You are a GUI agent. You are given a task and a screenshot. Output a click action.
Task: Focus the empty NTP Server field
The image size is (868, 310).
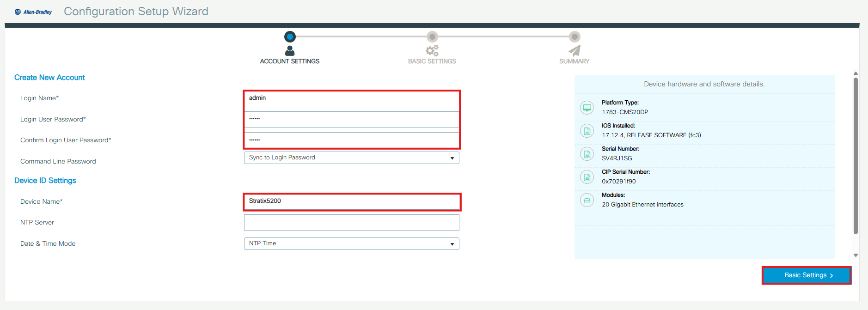tap(352, 222)
